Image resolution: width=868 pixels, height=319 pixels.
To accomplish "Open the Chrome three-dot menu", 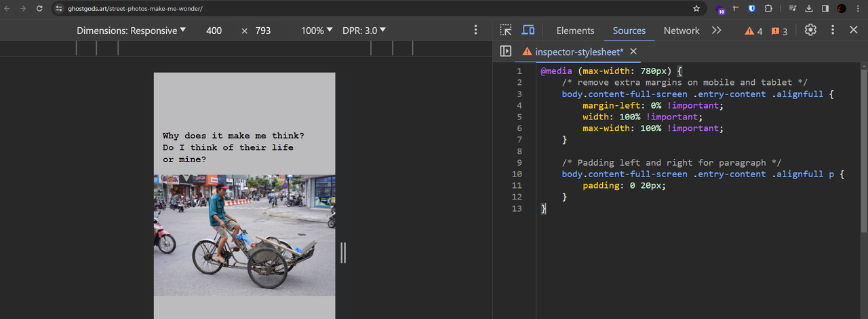I will click(859, 9).
